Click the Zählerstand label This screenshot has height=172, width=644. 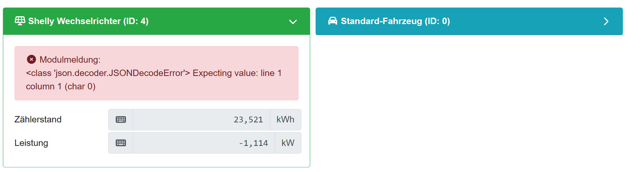click(38, 120)
